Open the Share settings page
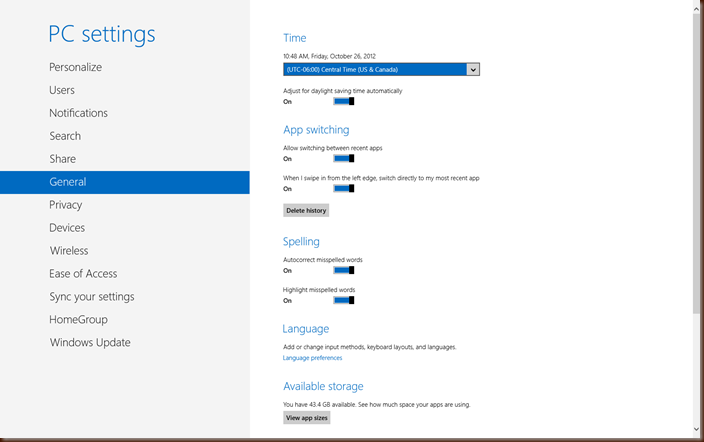The height and width of the screenshot is (442, 704). [x=62, y=159]
